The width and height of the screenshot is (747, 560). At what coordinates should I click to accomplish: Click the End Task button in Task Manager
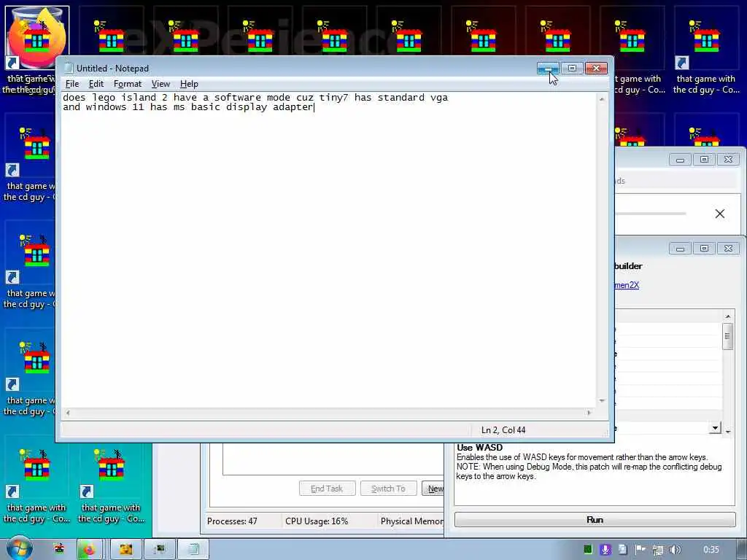click(327, 489)
